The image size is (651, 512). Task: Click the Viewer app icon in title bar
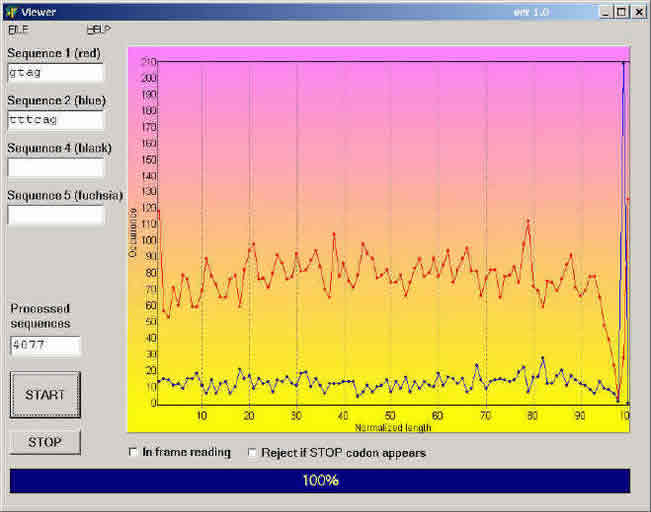point(11,12)
